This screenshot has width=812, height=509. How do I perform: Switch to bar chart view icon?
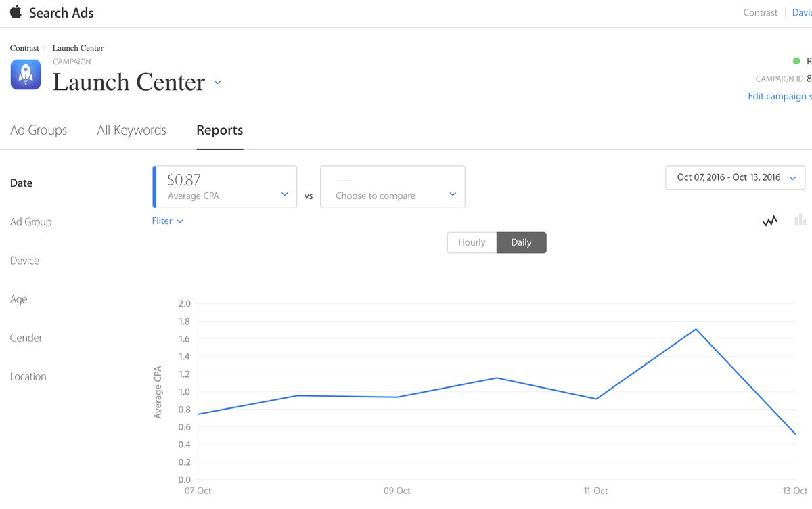[800, 219]
